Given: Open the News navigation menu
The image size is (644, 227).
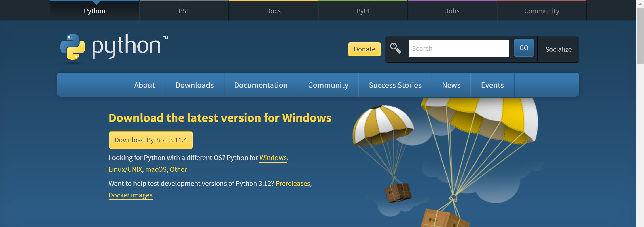Looking at the screenshot, I should tap(451, 85).
